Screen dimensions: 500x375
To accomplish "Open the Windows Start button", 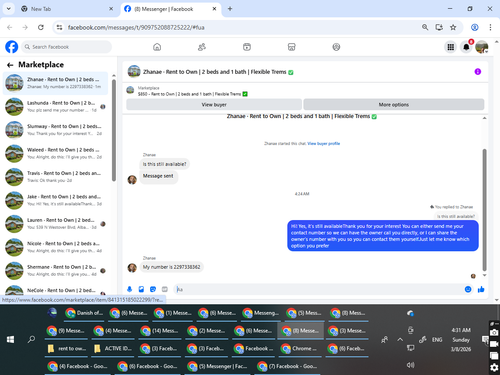I will tap(10, 340).
